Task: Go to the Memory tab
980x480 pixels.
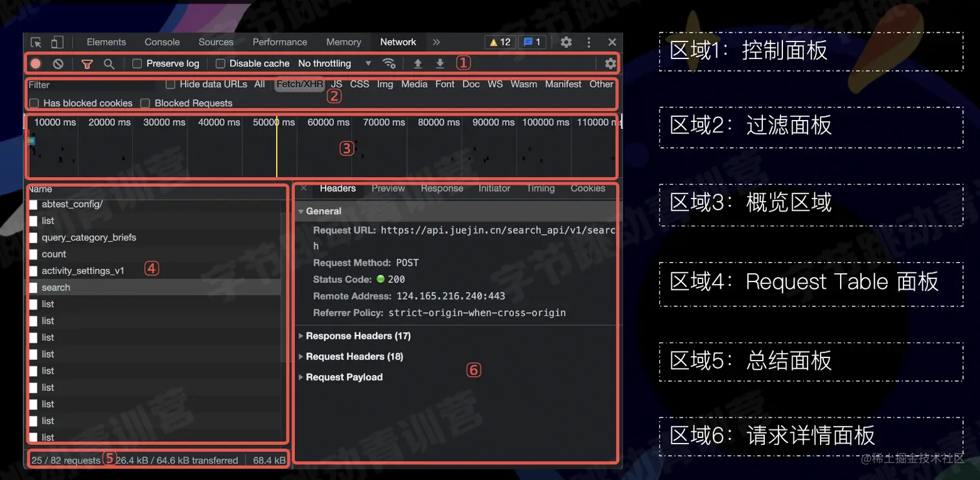Action: 344,42
